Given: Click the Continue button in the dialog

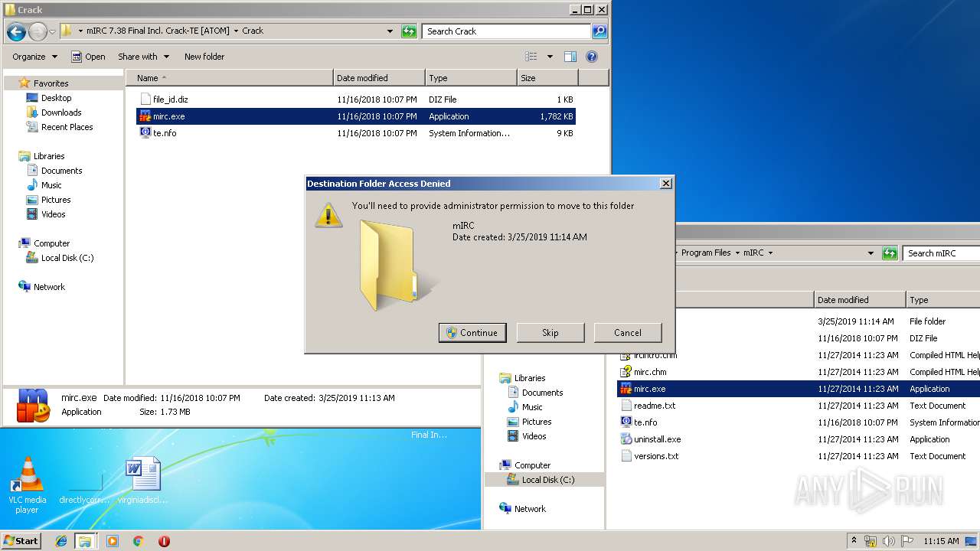Looking at the screenshot, I should pos(472,333).
